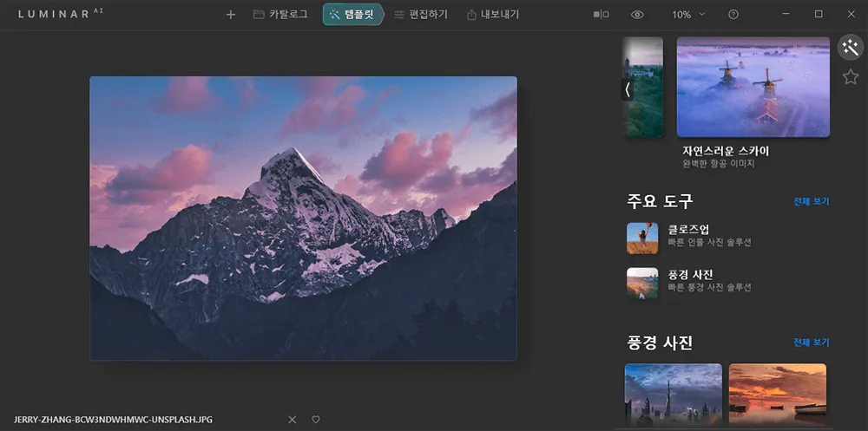Select the sunset boat landscape thumbnail
The image size is (868, 431).
(x=777, y=393)
